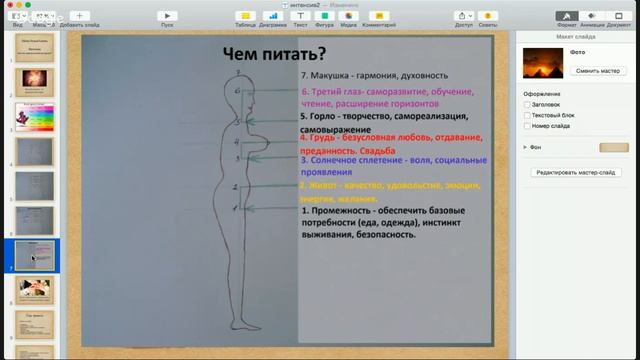Viewport: 640px width, 360px height.
Task: Open the Media (Медиа) icon
Action: click(x=349, y=16)
